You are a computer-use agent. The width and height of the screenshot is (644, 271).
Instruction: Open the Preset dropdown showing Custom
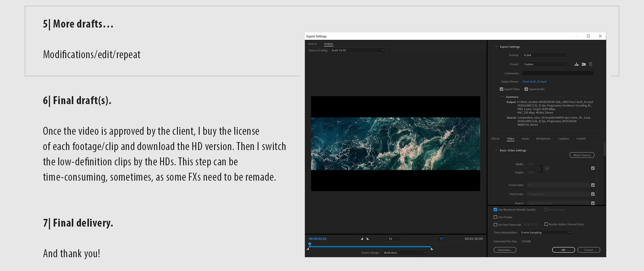point(546,64)
